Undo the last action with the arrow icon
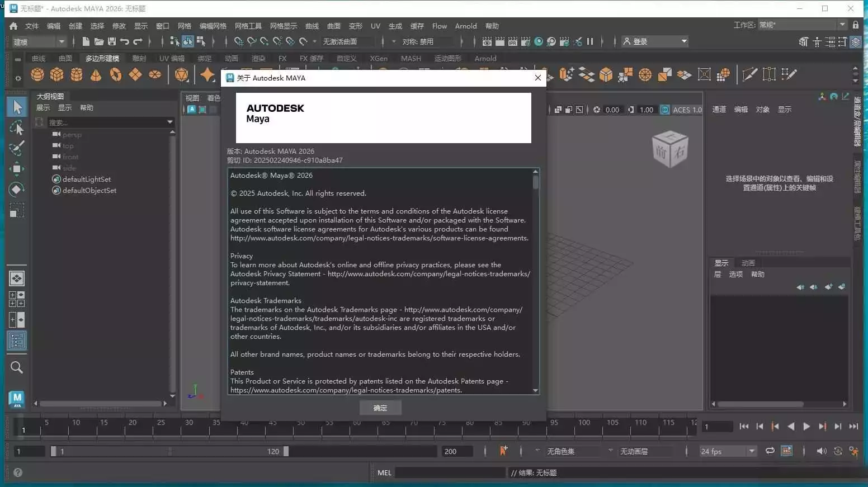The height and width of the screenshot is (487, 868). click(124, 41)
